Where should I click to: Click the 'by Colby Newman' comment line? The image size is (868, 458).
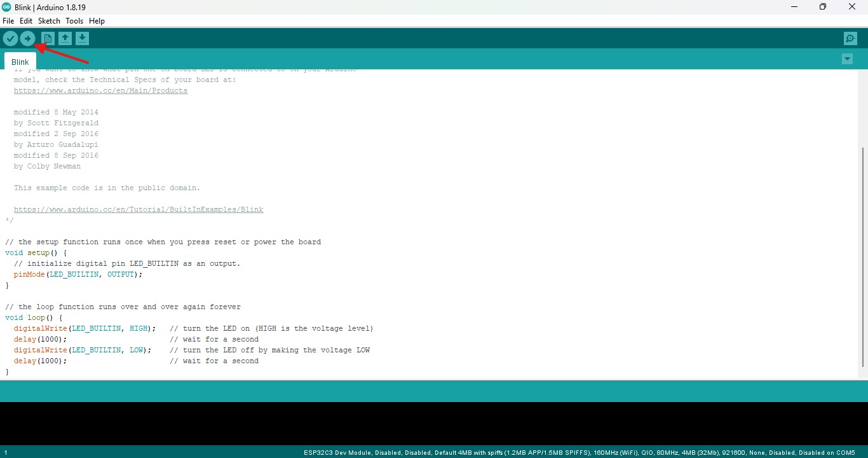pyautogui.click(x=47, y=166)
